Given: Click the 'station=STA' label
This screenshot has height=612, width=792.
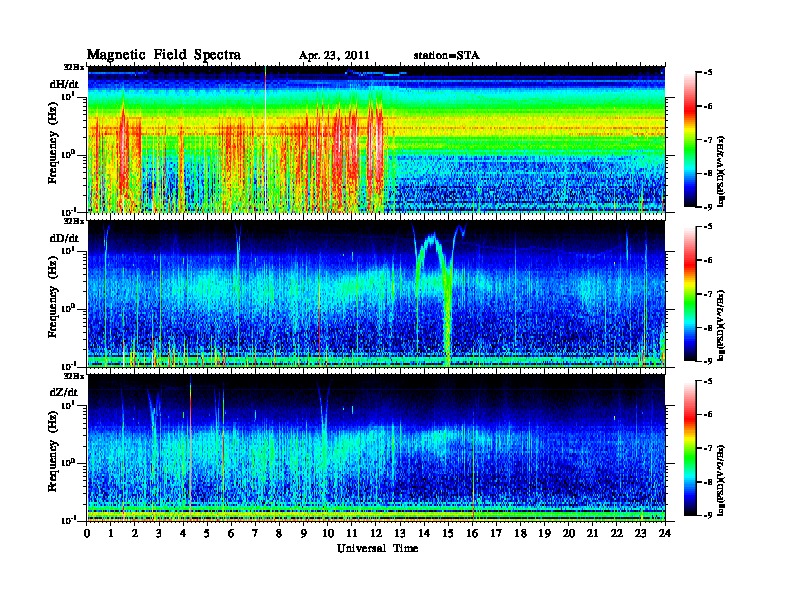Looking at the screenshot, I should 447,56.
